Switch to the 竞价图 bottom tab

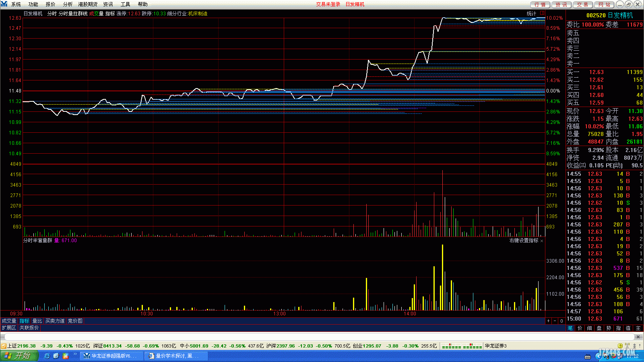coord(75,321)
